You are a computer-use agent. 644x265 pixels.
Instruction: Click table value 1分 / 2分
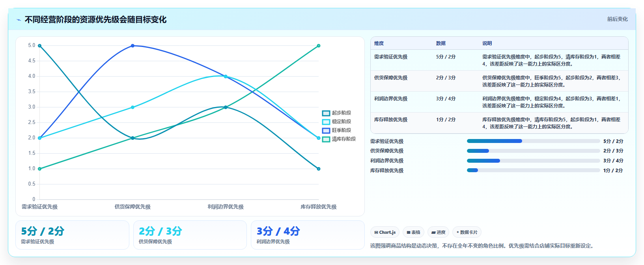coord(446,120)
